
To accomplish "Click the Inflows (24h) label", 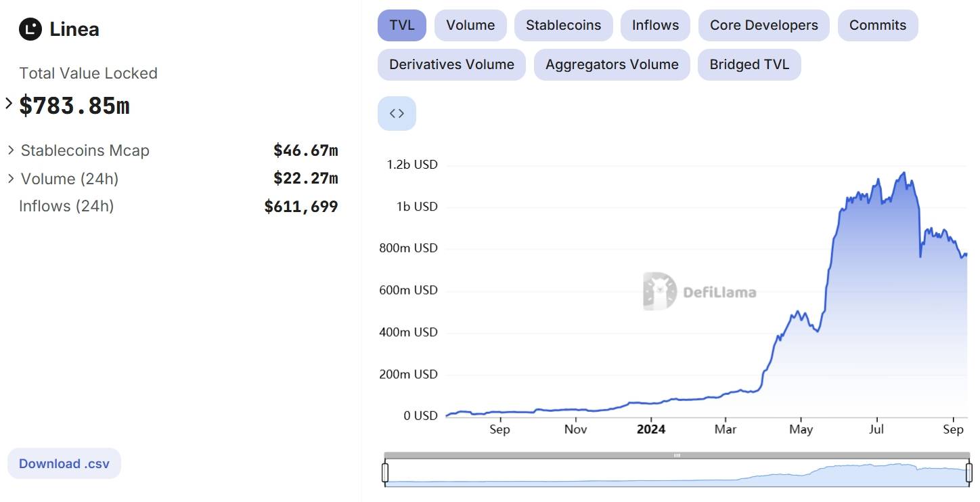I will (66, 206).
